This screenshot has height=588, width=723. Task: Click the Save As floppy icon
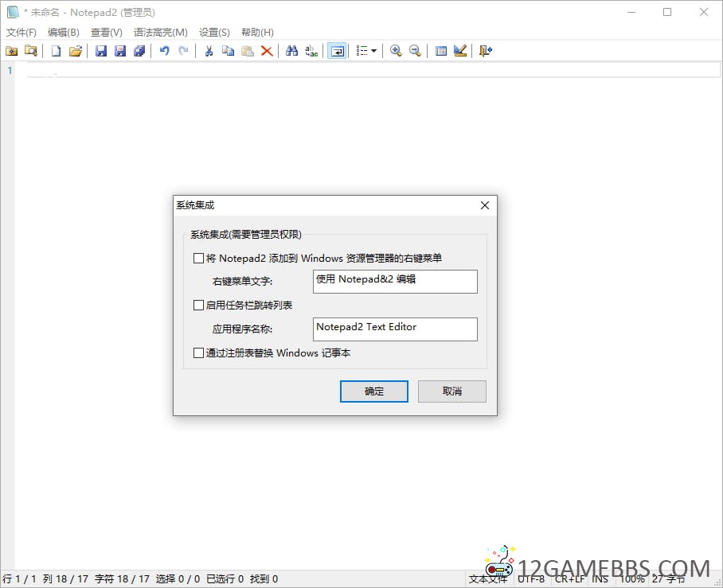[x=120, y=51]
